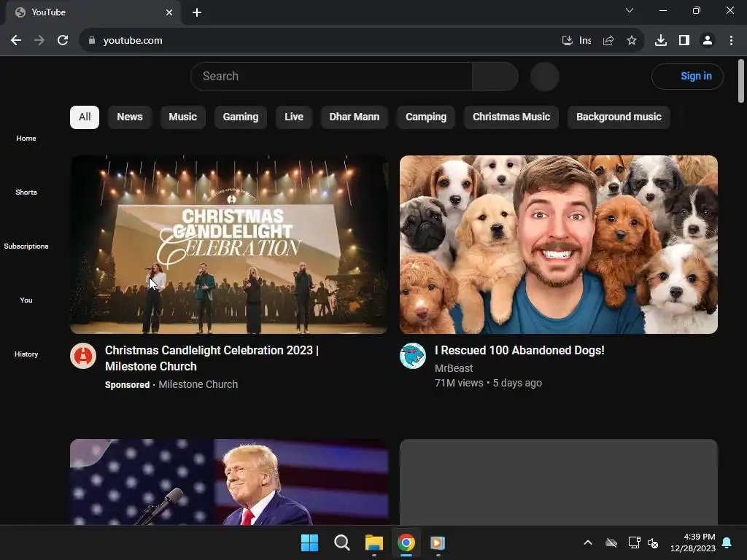Open Chrome three-dot menu

tap(731, 41)
